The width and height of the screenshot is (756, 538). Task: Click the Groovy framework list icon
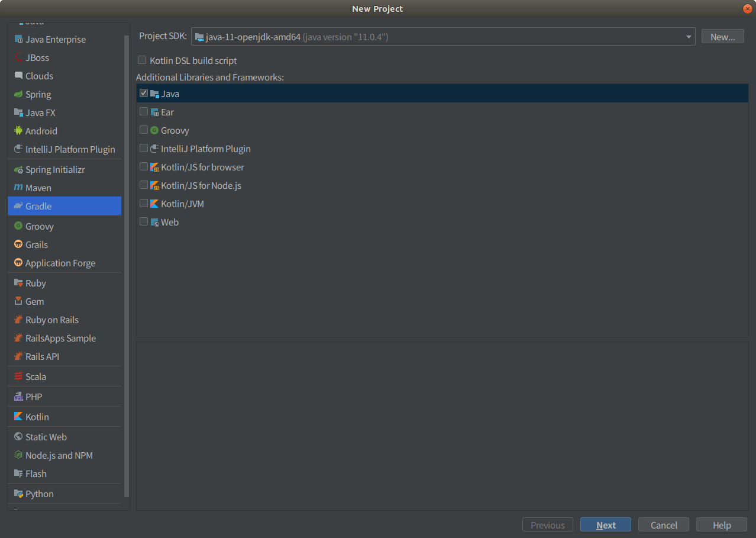point(154,131)
